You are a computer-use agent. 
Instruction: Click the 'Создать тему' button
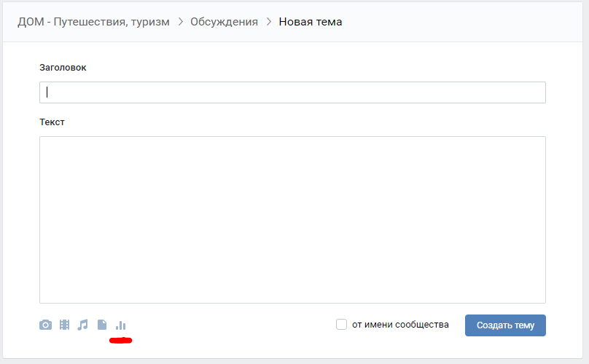(505, 325)
